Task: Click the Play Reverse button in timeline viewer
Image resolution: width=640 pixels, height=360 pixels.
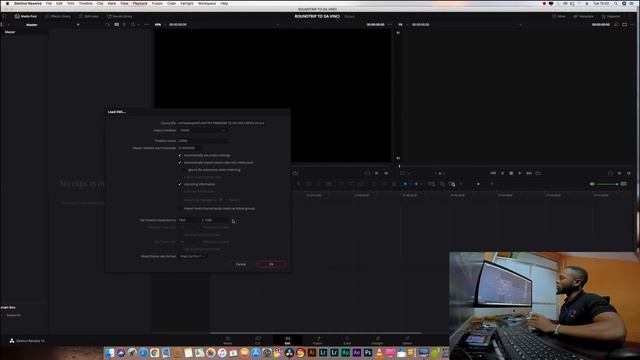Action: (502, 173)
